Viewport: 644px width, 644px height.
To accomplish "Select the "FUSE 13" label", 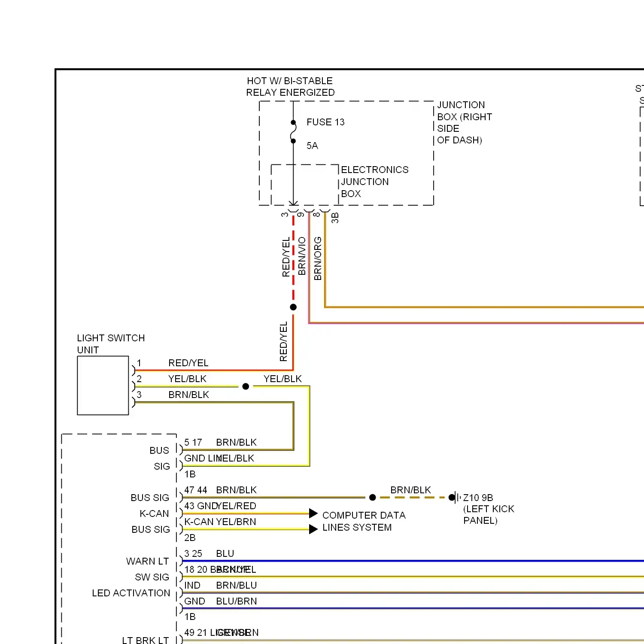I will (325, 122).
